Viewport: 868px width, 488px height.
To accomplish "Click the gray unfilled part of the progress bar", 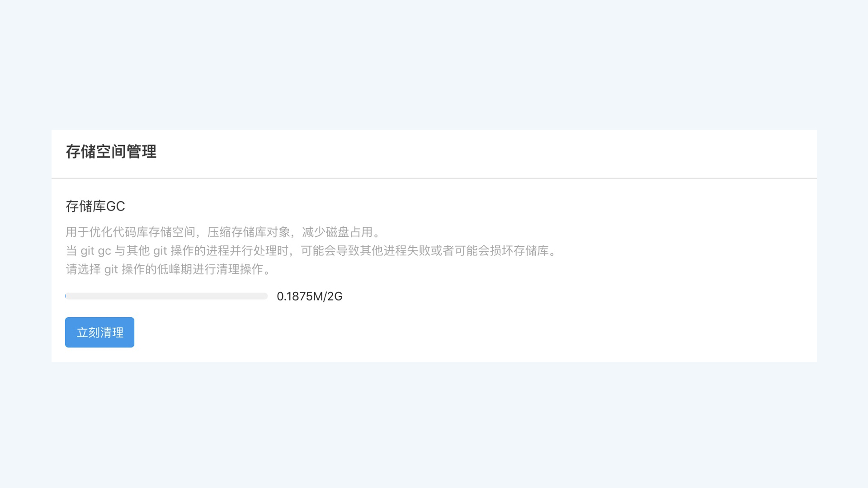I will coord(167,296).
